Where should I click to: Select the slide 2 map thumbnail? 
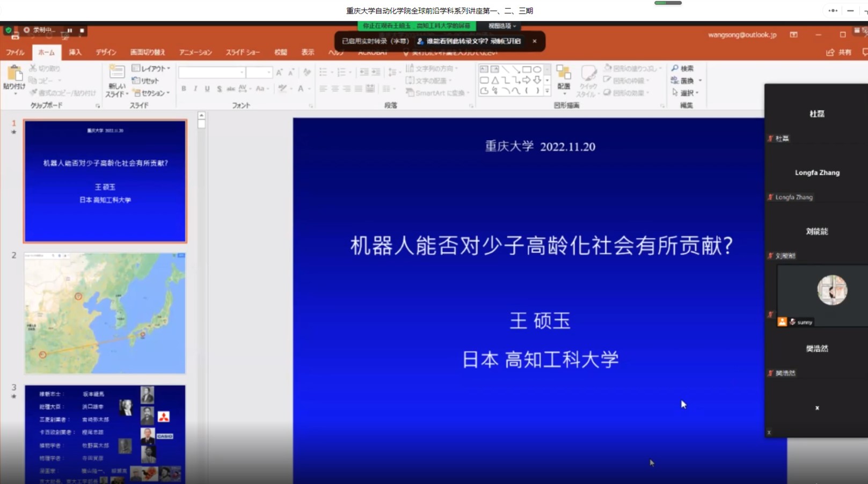pos(105,313)
